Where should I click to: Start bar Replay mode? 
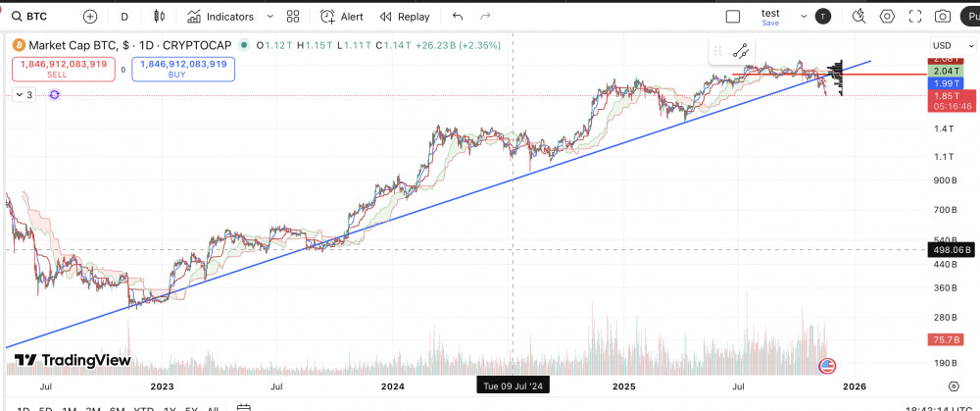(405, 17)
